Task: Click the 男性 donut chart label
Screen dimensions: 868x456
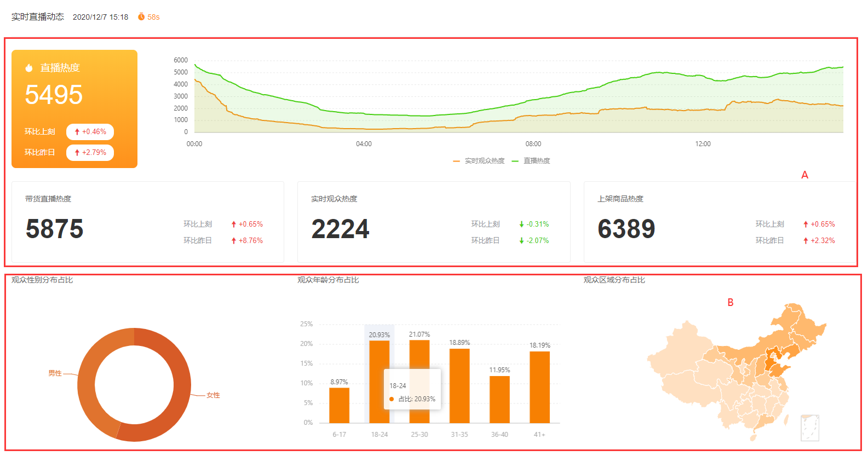Action: (55, 373)
